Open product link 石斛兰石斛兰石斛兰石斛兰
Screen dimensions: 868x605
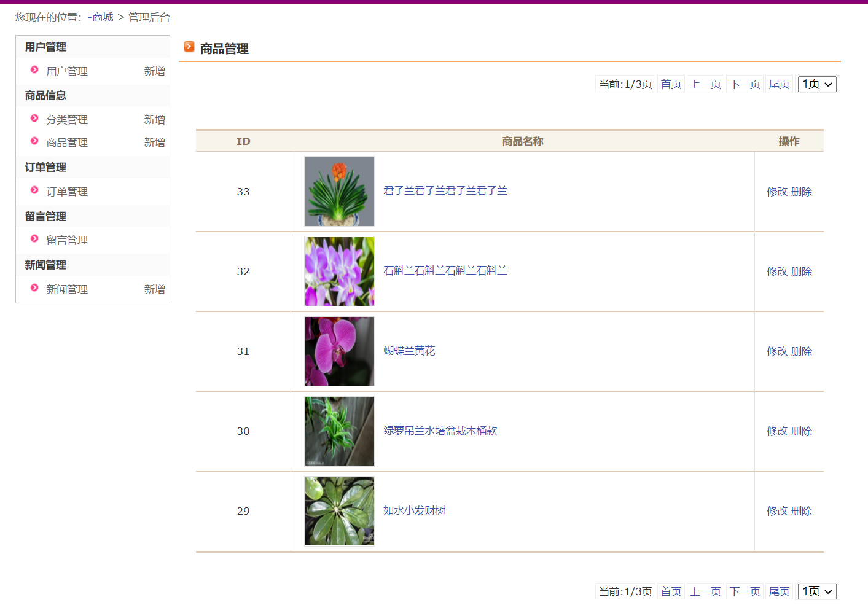(445, 271)
